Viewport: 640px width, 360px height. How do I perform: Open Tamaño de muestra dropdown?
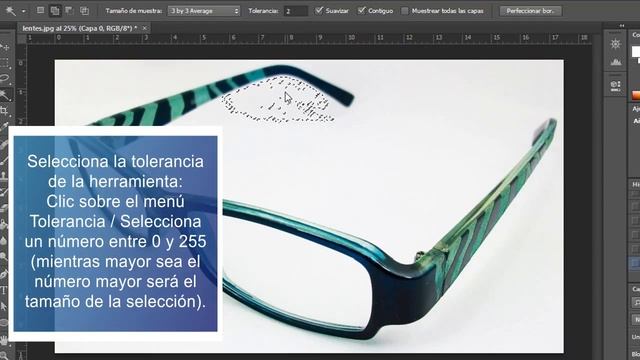(x=204, y=11)
